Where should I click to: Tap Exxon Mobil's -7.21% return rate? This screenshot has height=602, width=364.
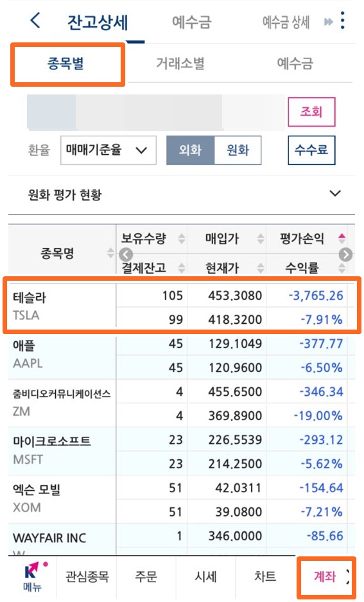[322, 512]
